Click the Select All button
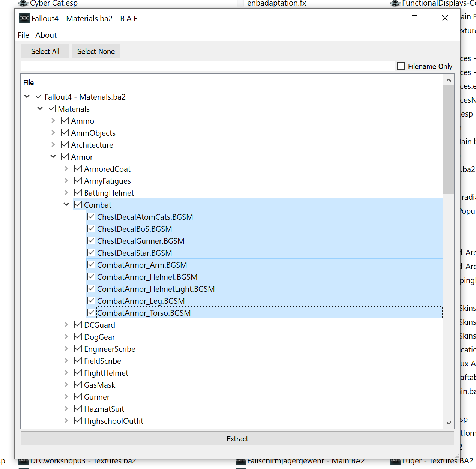 tap(45, 51)
